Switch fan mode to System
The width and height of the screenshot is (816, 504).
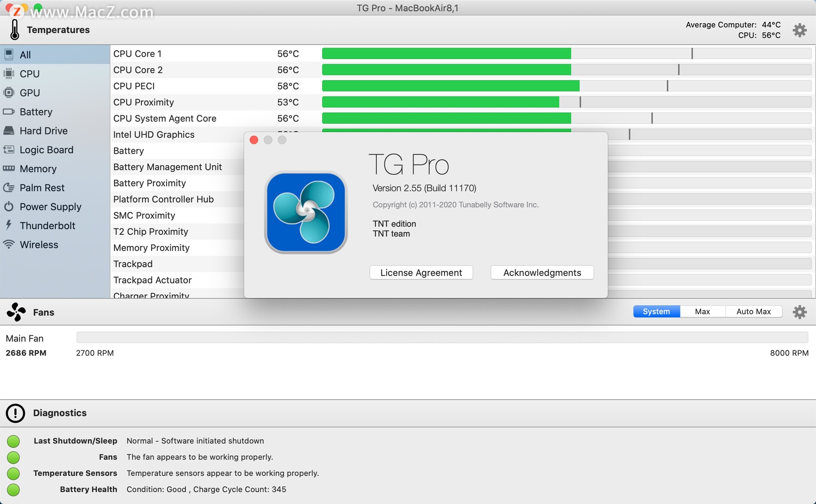click(656, 311)
